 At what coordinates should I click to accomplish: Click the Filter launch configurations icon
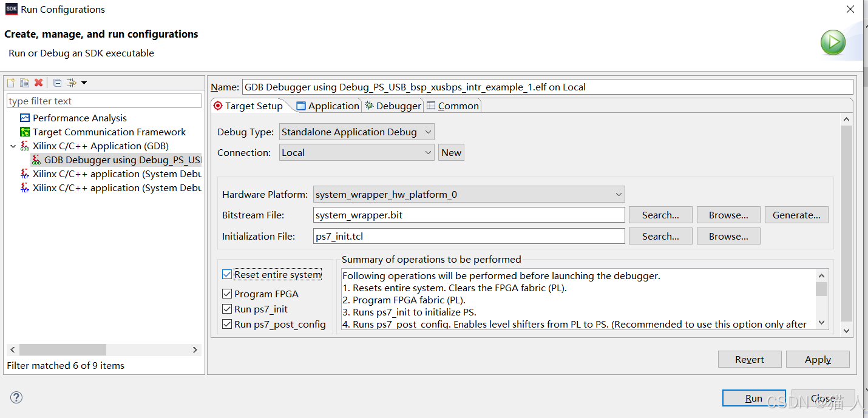71,83
